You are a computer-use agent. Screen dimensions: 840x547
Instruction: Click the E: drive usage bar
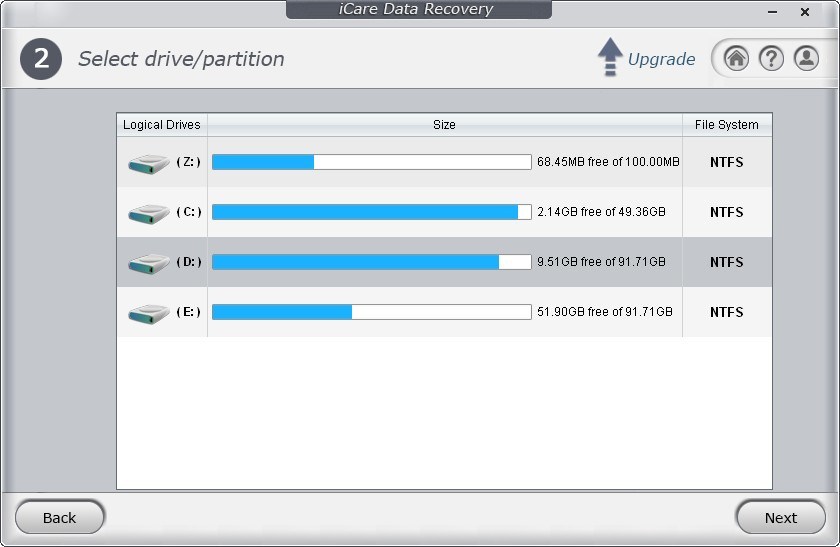(372, 311)
